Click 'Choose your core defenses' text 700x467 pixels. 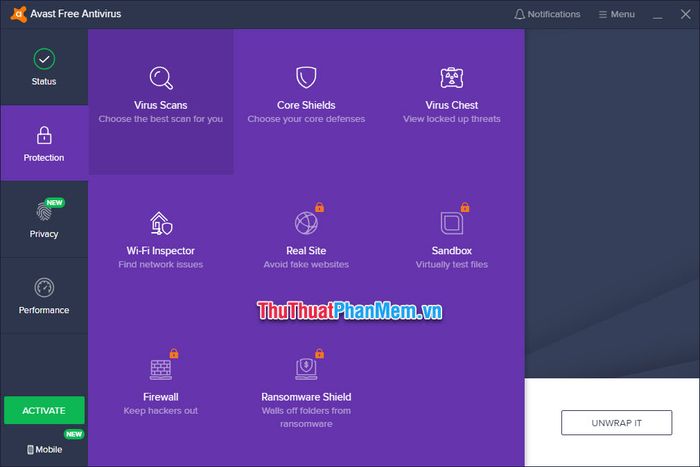[x=306, y=119]
